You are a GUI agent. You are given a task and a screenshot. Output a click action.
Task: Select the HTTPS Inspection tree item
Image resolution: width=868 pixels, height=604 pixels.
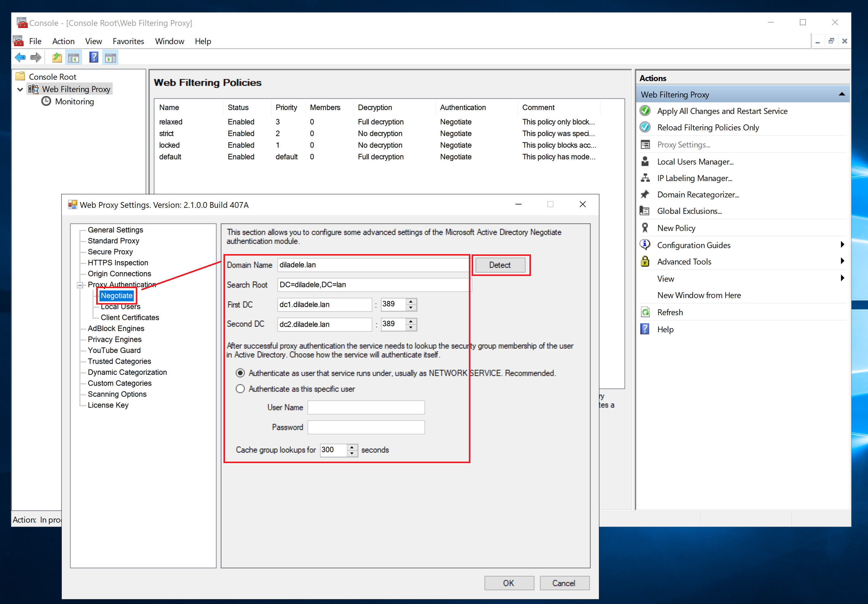(118, 262)
